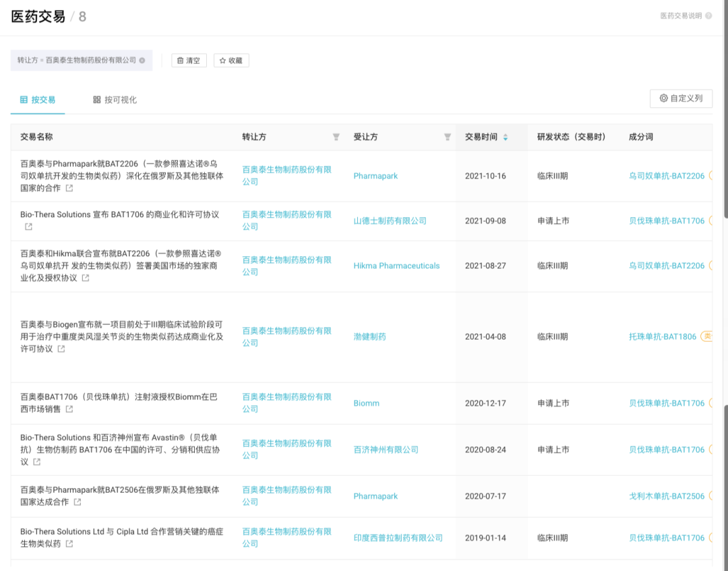Filter the 受让方 column

pos(448,137)
